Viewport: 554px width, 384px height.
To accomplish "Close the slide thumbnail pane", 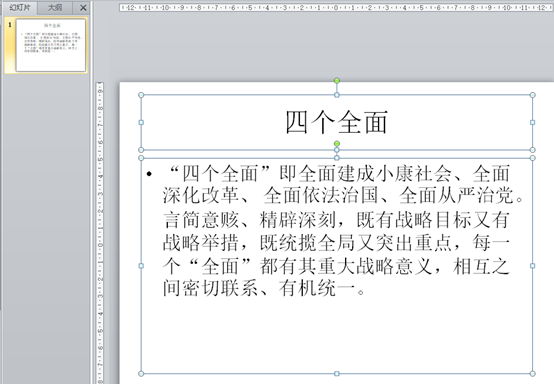I will click(83, 7).
